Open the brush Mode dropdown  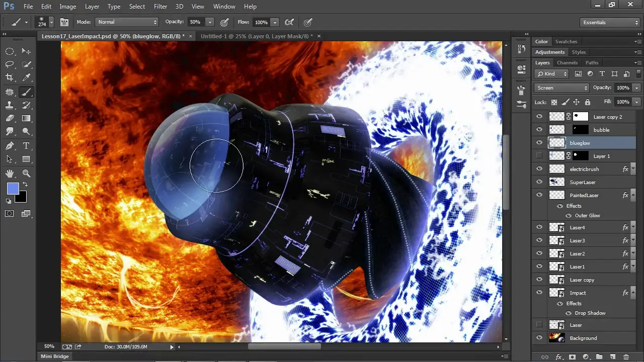(x=127, y=22)
